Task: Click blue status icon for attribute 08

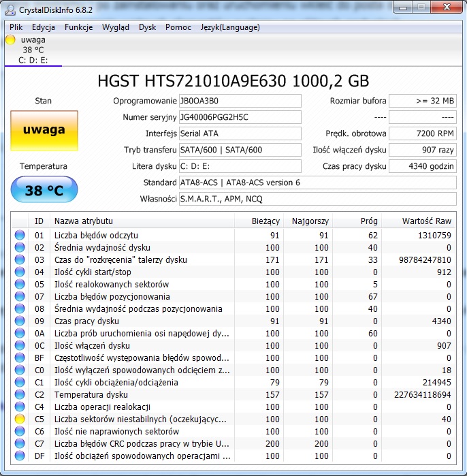Action: [20, 308]
